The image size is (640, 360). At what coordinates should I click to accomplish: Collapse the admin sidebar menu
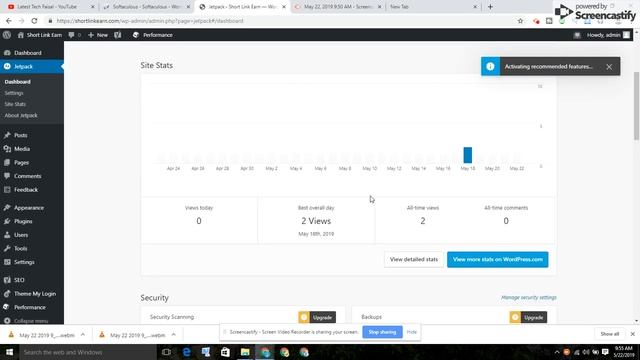pos(27,321)
